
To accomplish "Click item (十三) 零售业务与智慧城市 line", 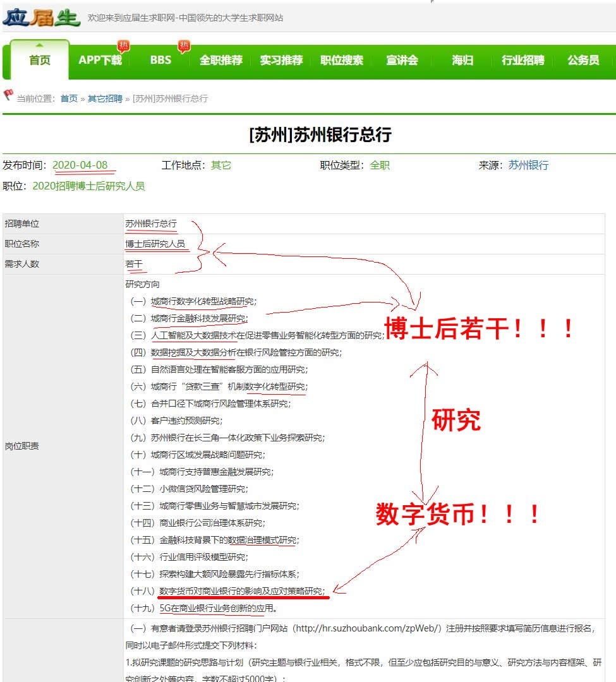I will pyautogui.click(x=215, y=506).
